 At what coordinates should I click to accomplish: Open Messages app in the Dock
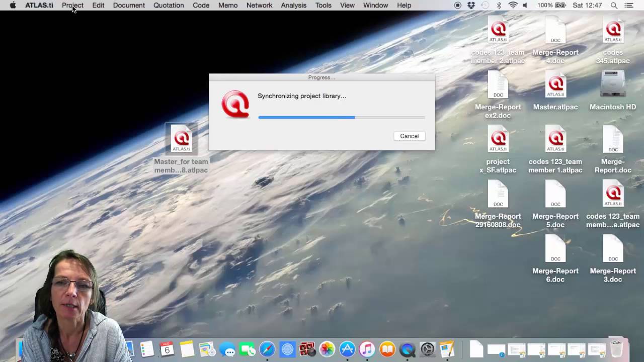pos(227,349)
